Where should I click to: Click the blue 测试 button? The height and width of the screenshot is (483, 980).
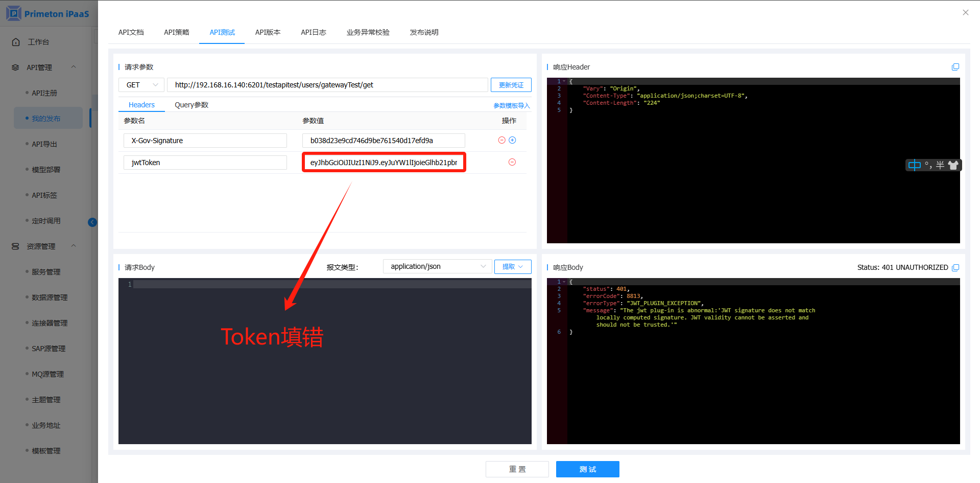click(587, 469)
